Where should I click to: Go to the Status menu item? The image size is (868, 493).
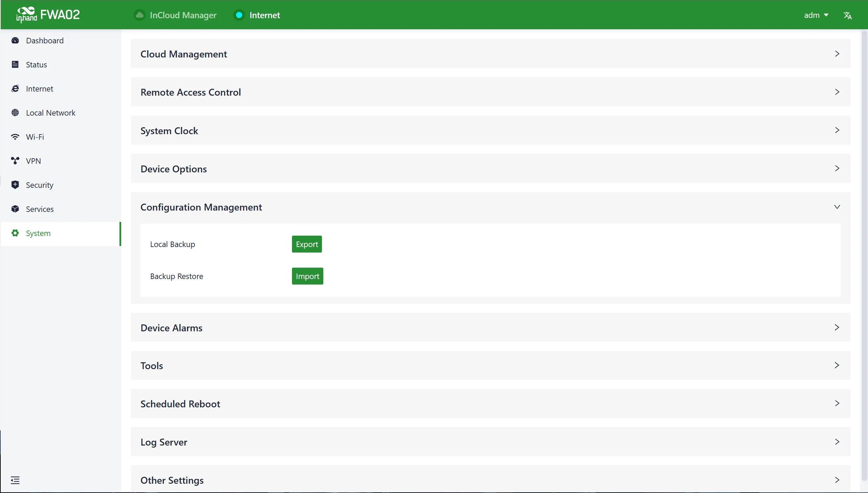pos(61,65)
